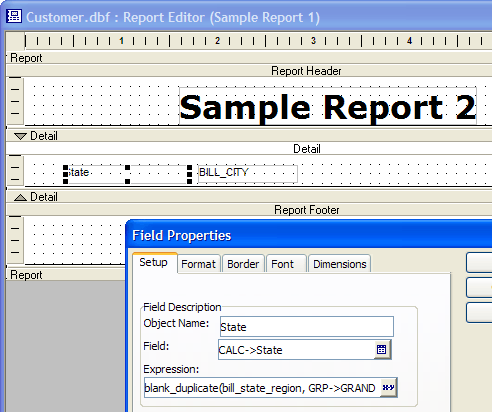Click the Report Header band label
The width and height of the screenshot is (492, 412).
[x=306, y=71]
